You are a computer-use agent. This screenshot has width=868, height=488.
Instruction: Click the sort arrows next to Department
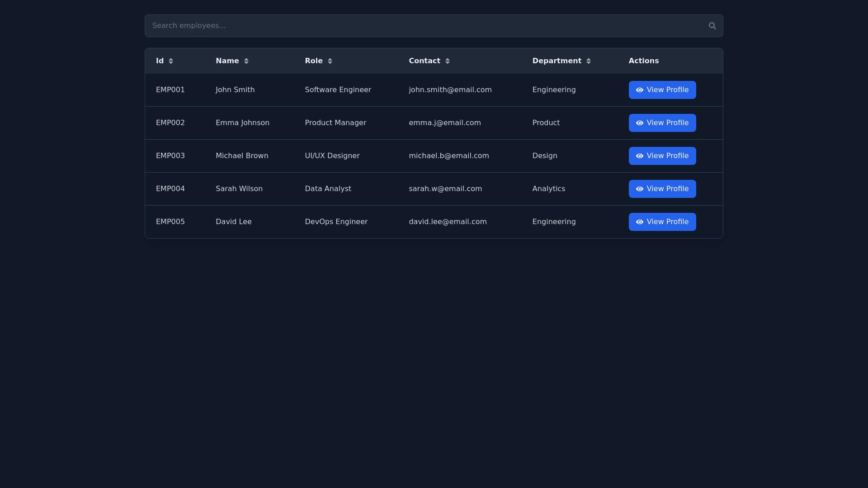(x=589, y=61)
